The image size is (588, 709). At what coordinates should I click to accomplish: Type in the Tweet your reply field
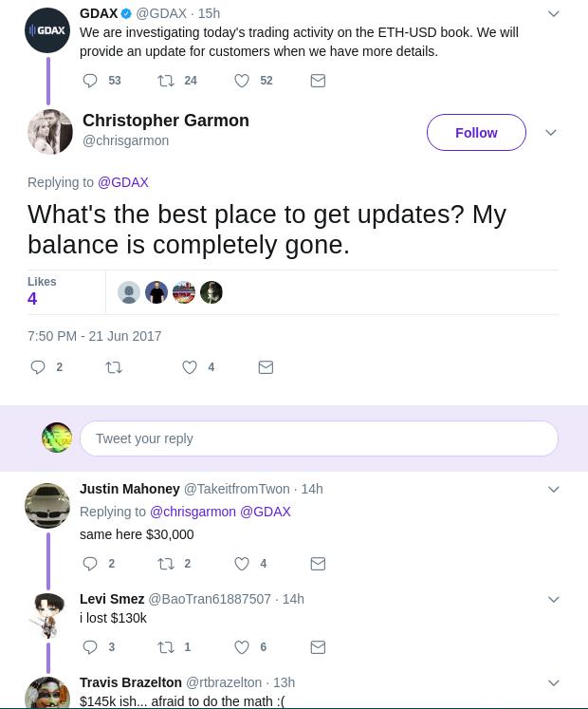coord(319,438)
